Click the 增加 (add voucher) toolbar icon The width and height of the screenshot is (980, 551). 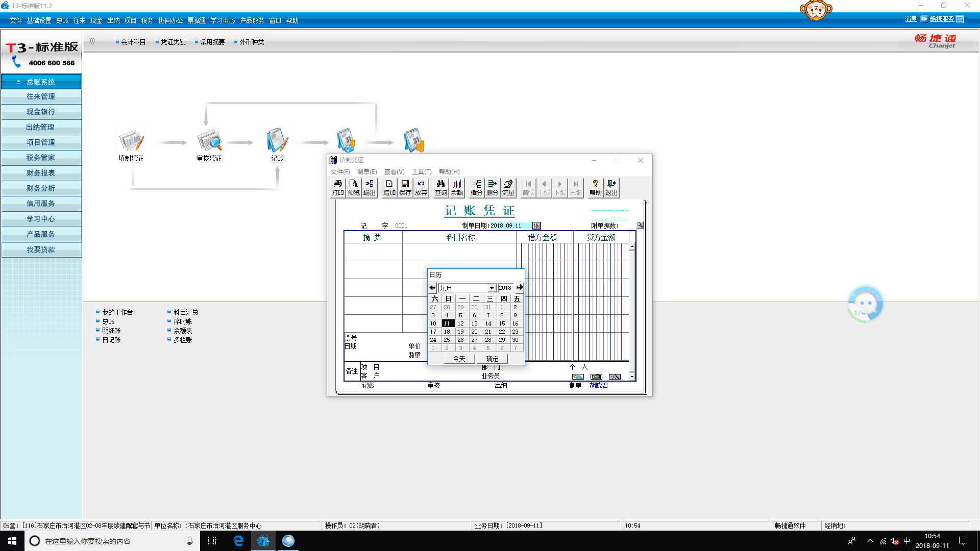click(x=389, y=187)
